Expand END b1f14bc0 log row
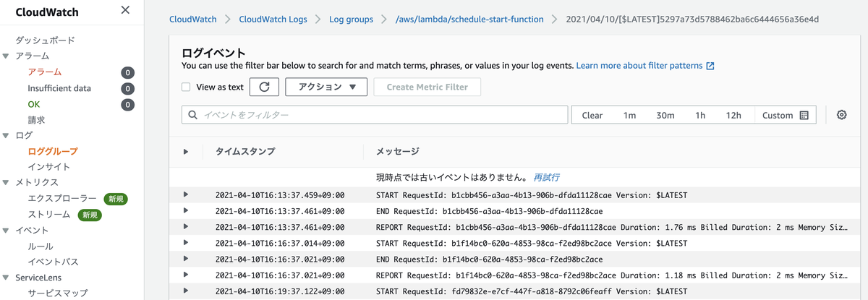Image resolution: width=868 pixels, height=300 pixels. 186,259
